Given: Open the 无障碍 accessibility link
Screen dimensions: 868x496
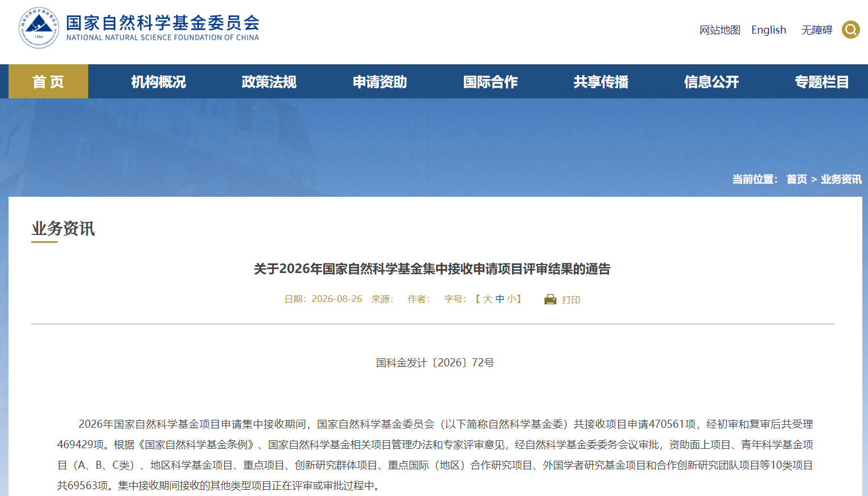Looking at the screenshot, I should [x=817, y=30].
